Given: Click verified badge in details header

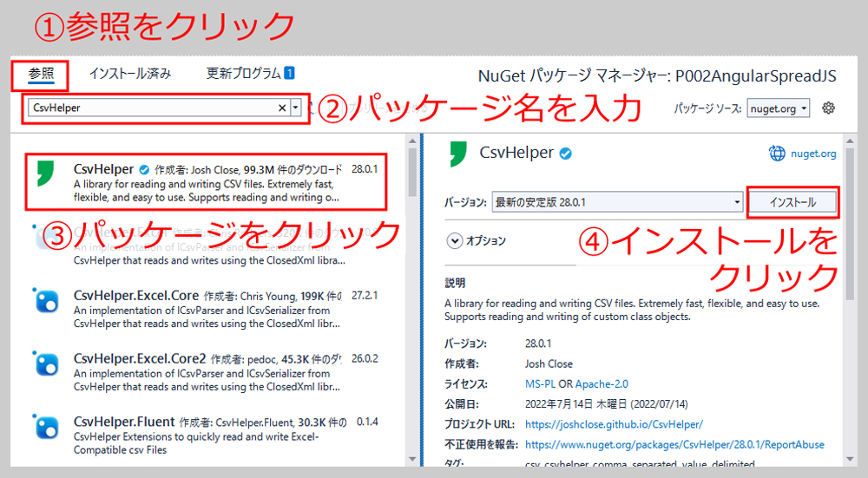Looking at the screenshot, I should click(x=565, y=154).
